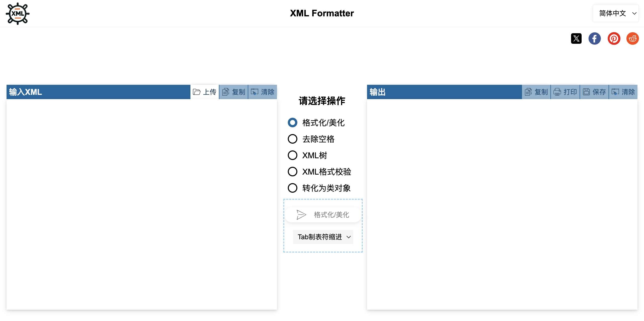Copy the output panel content
The width and height of the screenshot is (644, 321).
[536, 92]
